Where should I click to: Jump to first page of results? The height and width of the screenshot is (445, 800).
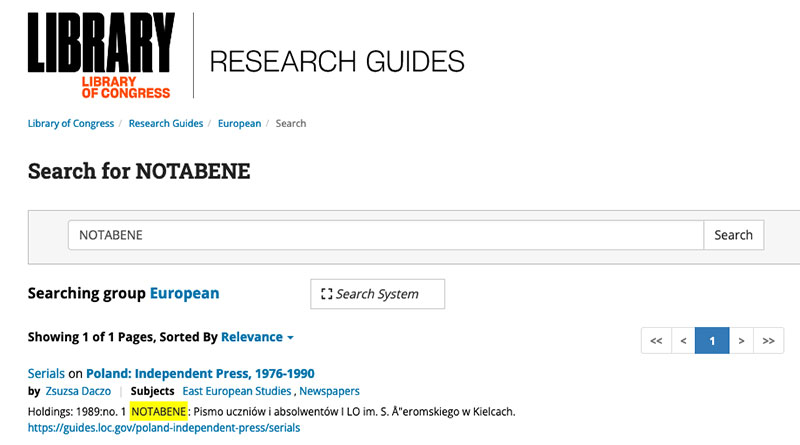tap(656, 341)
